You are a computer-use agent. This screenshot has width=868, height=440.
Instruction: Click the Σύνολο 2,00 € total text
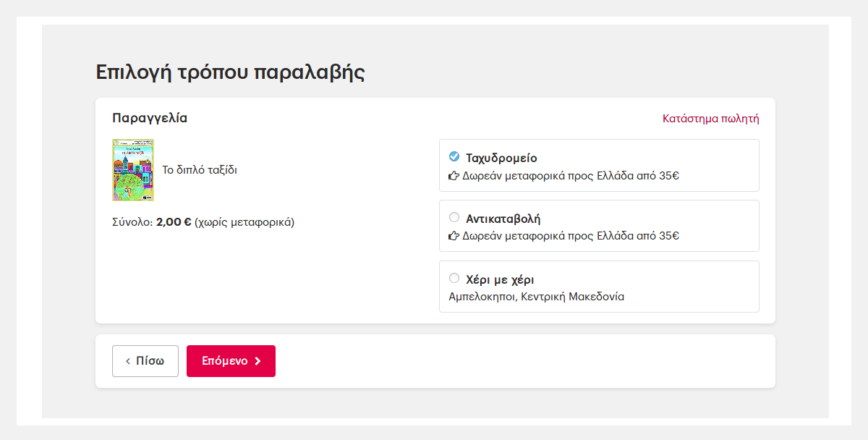tap(203, 222)
